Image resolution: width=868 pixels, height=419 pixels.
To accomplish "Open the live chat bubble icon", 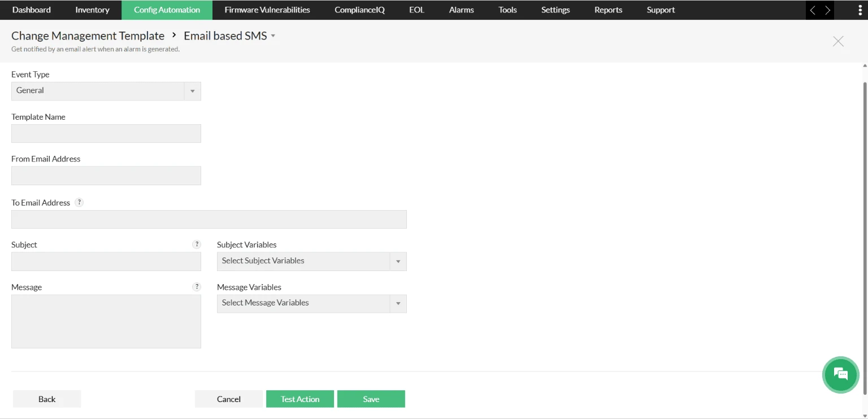I will point(841,374).
